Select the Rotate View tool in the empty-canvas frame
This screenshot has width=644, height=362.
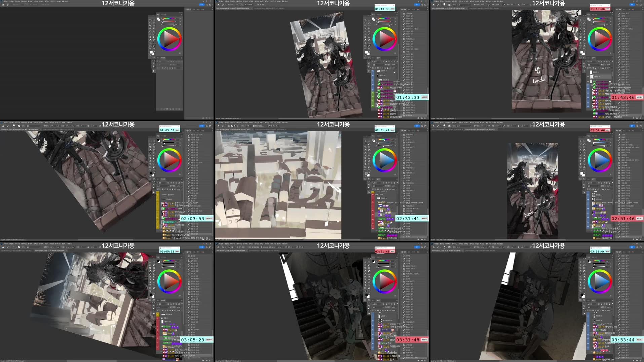(x=154, y=46)
